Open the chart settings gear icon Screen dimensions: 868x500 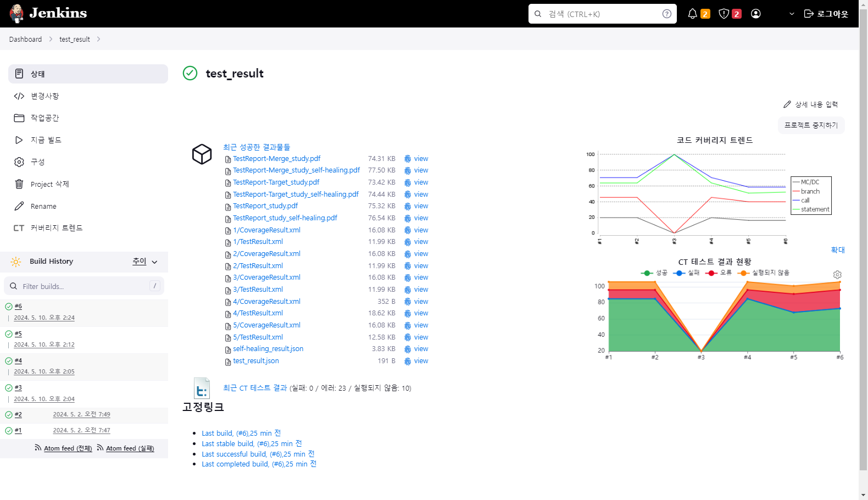coord(837,275)
